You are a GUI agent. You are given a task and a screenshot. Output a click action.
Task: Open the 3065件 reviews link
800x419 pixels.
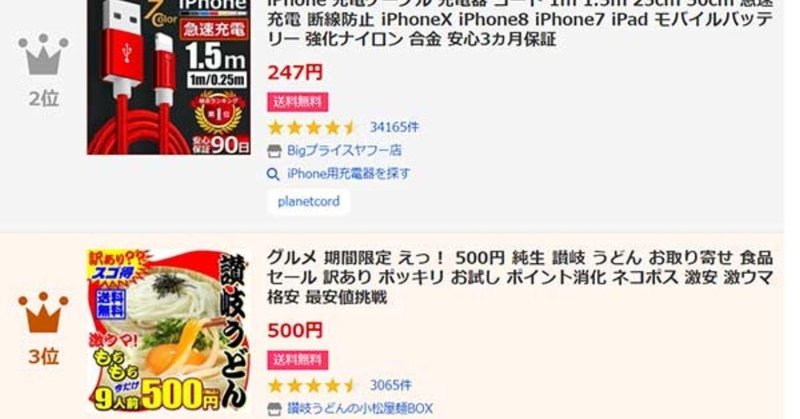pyautogui.click(x=391, y=385)
